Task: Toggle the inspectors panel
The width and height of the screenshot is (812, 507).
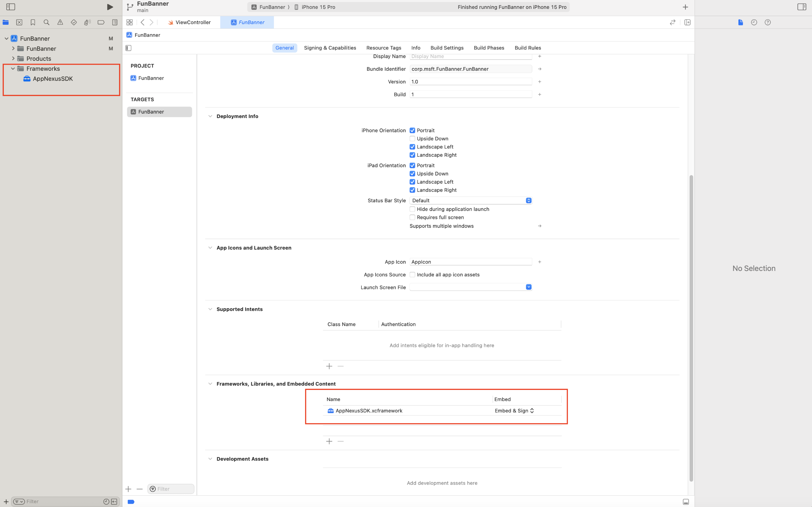Action: [802, 7]
